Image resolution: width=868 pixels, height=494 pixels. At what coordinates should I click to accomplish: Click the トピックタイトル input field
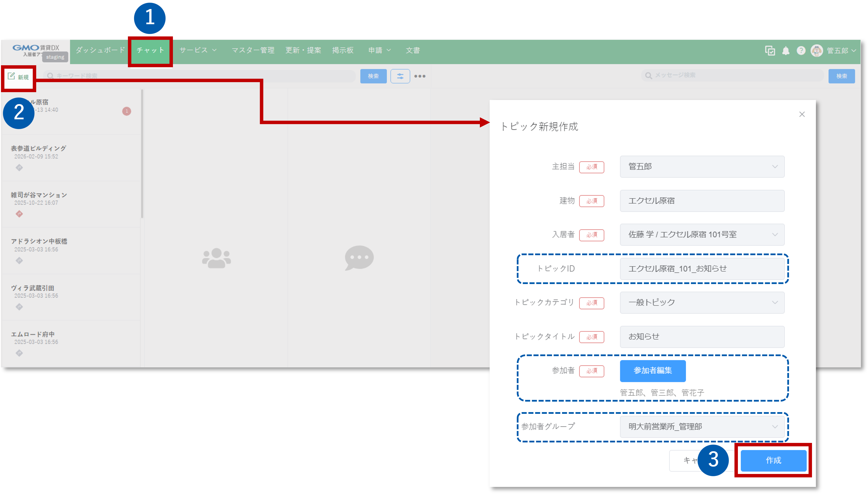point(702,337)
